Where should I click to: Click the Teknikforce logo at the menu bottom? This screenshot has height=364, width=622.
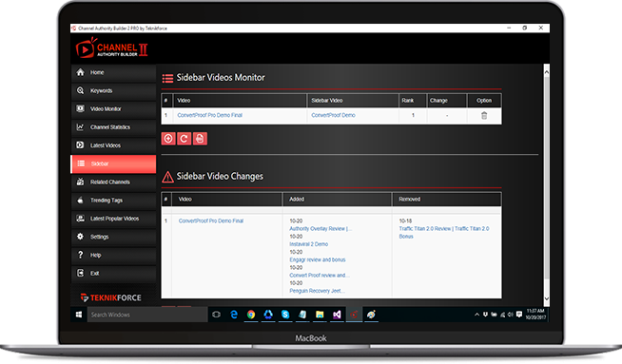tap(110, 297)
